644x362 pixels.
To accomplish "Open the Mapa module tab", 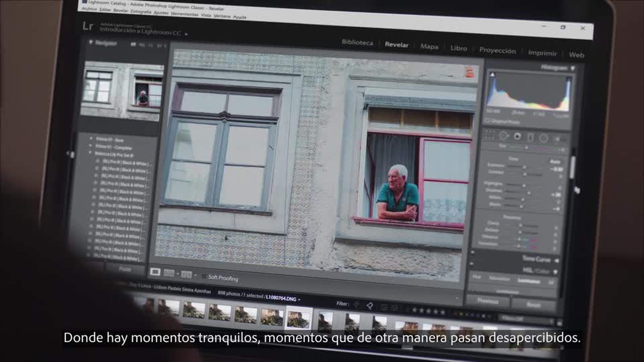I will pyautogui.click(x=429, y=47).
